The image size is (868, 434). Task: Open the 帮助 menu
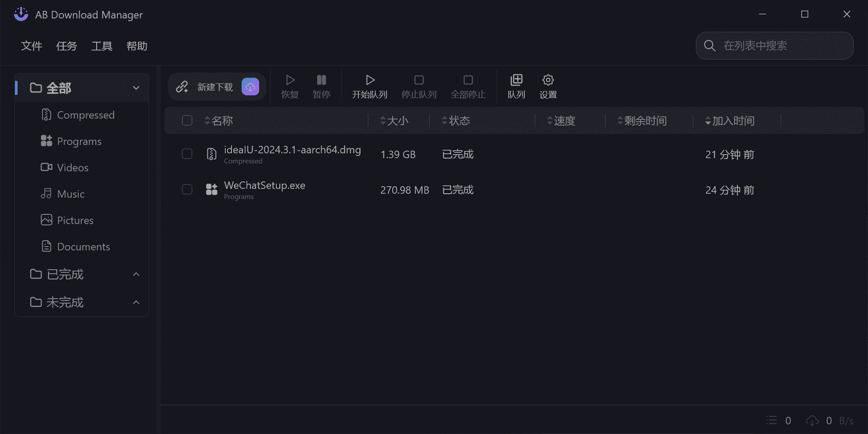pos(137,46)
